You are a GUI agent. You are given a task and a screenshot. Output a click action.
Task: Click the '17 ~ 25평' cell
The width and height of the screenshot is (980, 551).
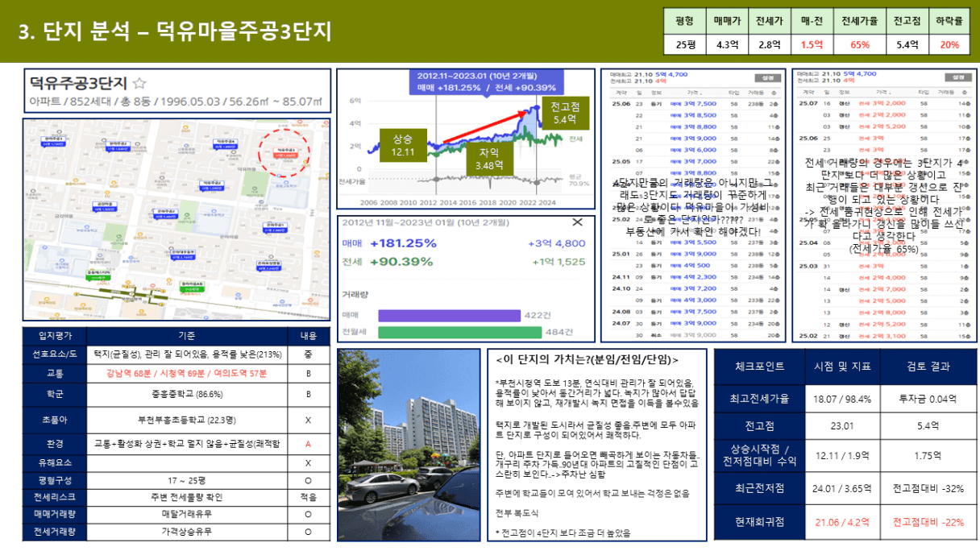point(186,480)
